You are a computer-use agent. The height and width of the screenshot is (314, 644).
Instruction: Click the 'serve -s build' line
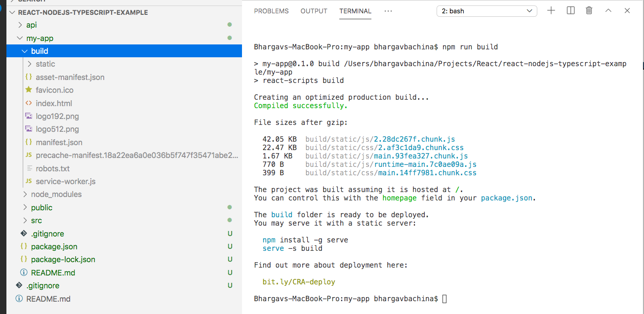tap(292, 248)
